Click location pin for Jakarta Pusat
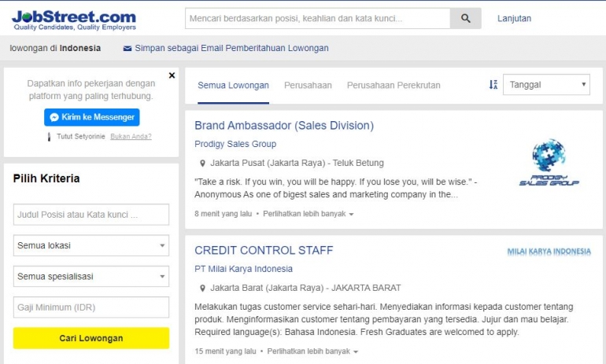Viewport: 606px width, 364px height. pyautogui.click(x=202, y=164)
